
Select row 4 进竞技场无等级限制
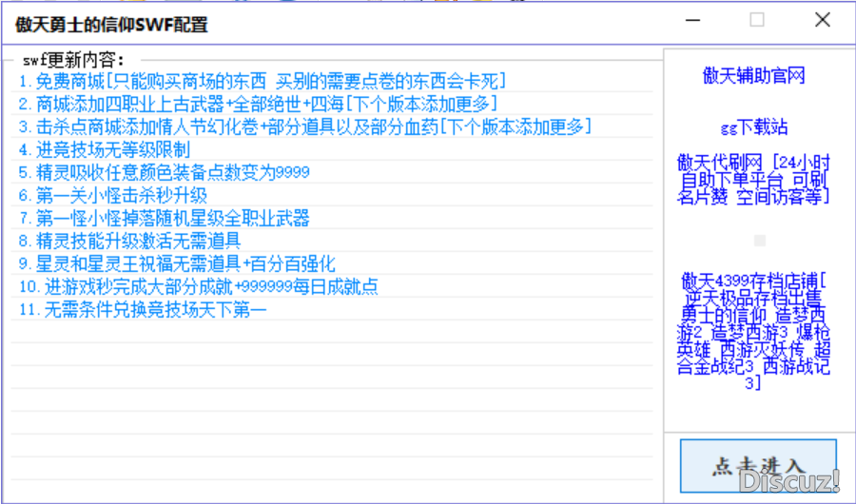(x=332, y=149)
